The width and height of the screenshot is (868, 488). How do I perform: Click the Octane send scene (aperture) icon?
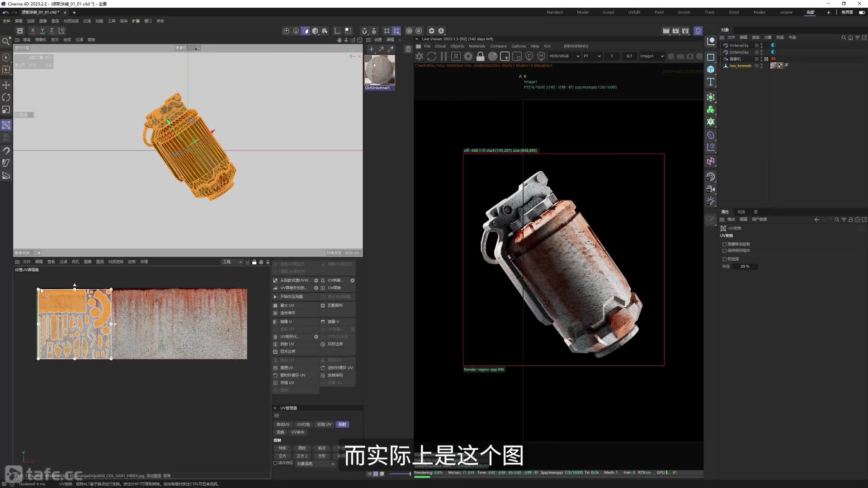tap(420, 56)
